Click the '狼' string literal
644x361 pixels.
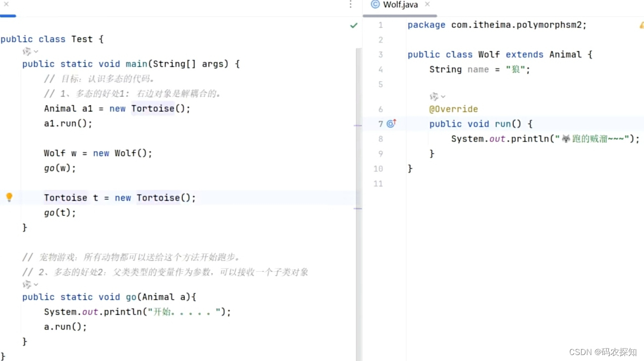coord(516,69)
